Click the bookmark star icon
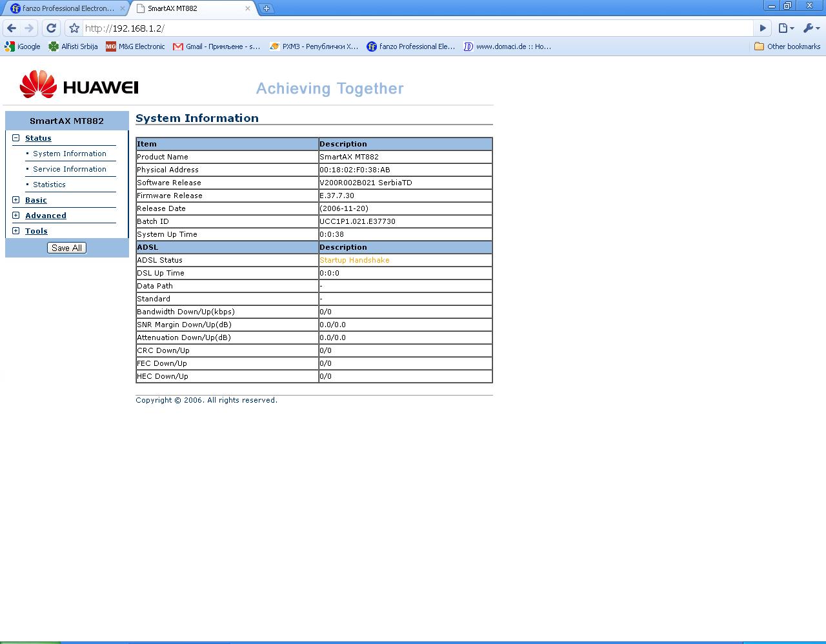The height and width of the screenshot is (644, 826). pyautogui.click(x=74, y=28)
